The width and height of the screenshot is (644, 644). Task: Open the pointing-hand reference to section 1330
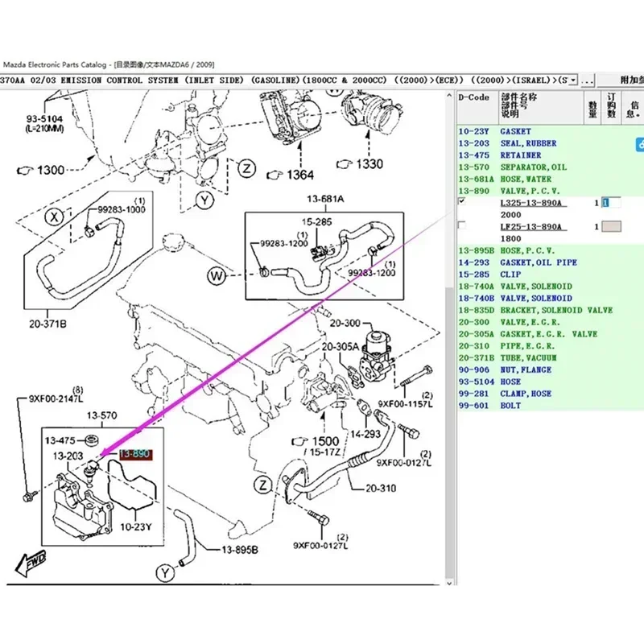coord(360,164)
